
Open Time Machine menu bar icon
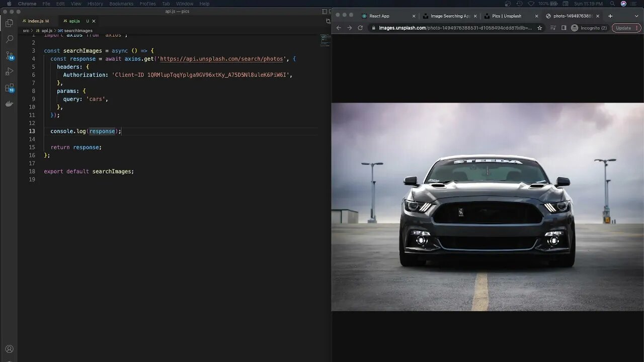tap(519, 4)
